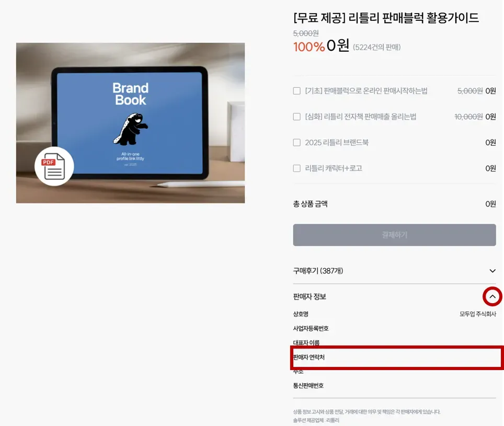Click the 모두업 주식회사 company name
This screenshot has width=504, height=426.
click(x=478, y=314)
